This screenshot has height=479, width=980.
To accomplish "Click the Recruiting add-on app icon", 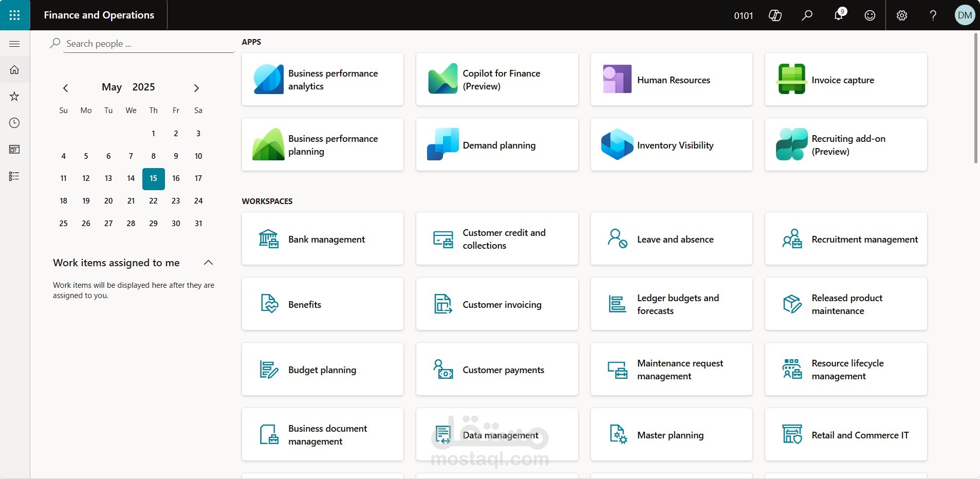I will click(792, 144).
